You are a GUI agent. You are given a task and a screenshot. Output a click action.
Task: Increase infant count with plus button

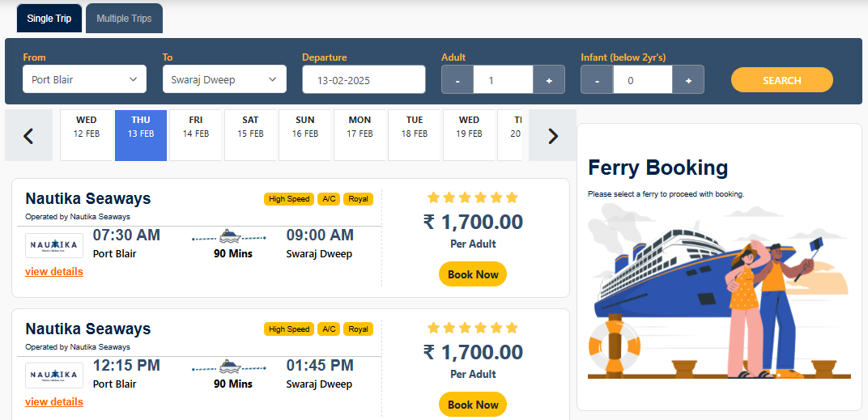click(688, 80)
